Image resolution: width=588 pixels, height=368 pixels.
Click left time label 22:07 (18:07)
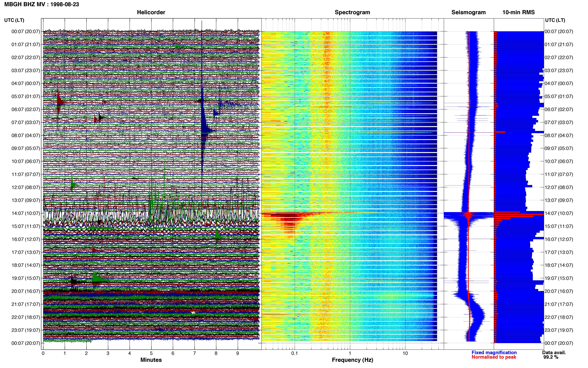(x=26, y=317)
